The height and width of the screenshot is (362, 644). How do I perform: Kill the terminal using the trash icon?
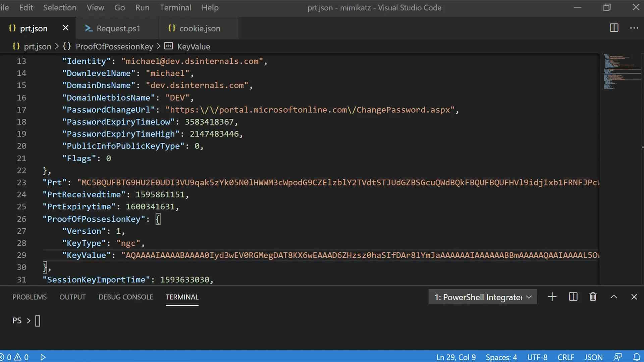pyautogui.click(x=593, y=297)
